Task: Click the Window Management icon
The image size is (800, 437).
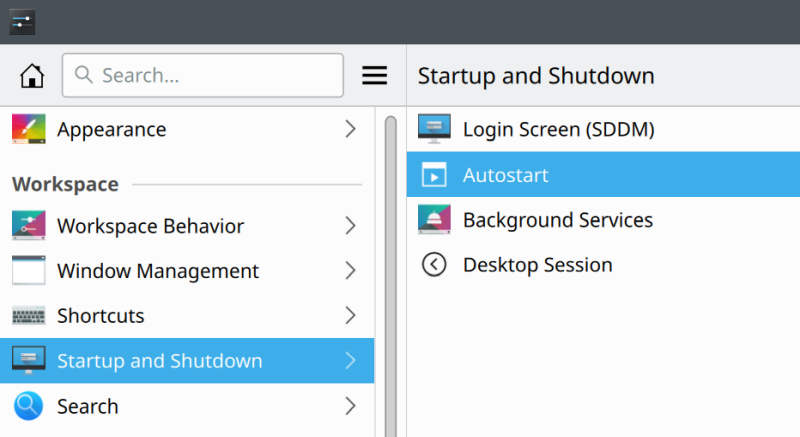Action: pos(29,270)
